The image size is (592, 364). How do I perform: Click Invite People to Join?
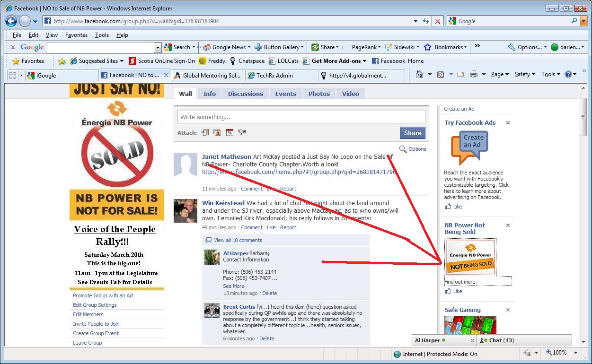(x=96, y=324)
